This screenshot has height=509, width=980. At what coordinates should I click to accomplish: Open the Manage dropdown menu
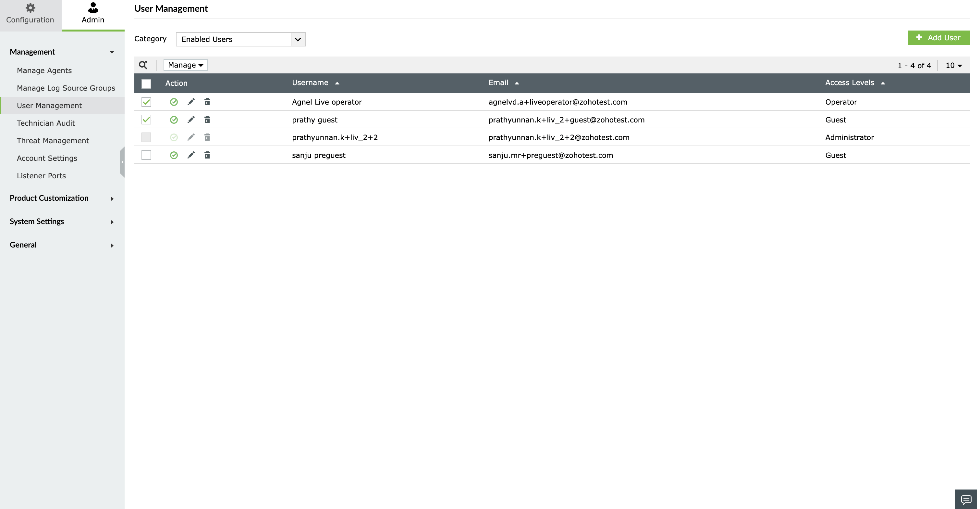[x=185, y=65]
